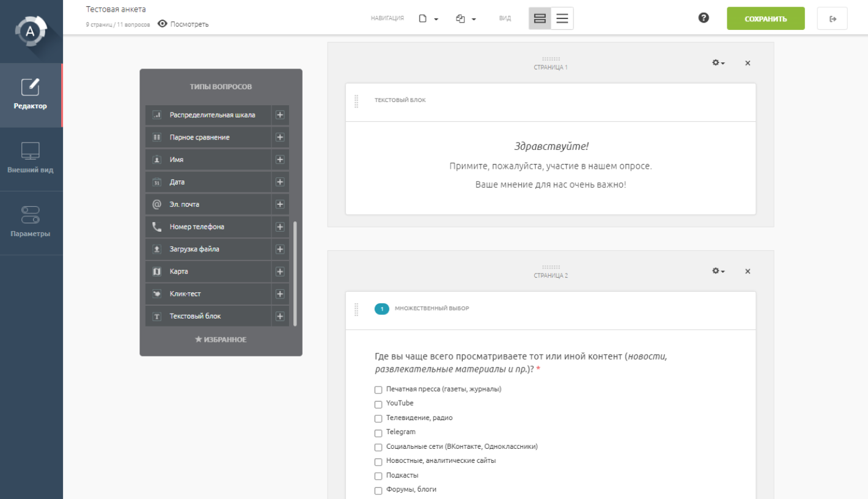Viewport: 868px width, 499px height.
Task: Click the question types list scrollbar
Action: (295, 273)
